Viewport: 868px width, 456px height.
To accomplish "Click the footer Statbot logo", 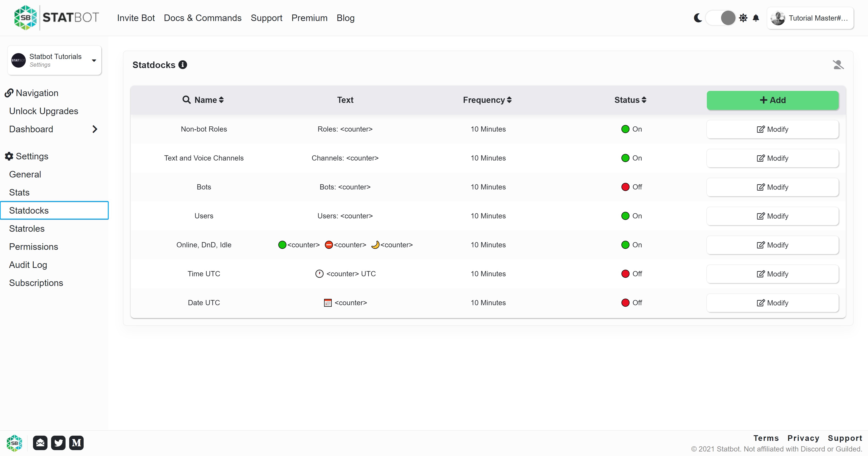I will [x=14, y=443].
